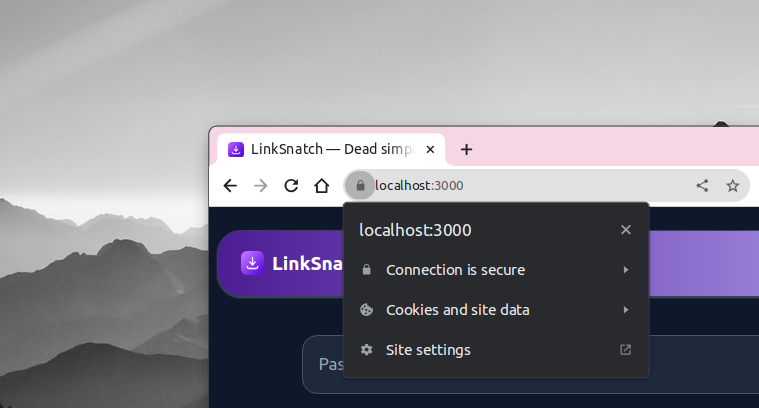
Task: Expand Cookies and site data arrow
Action: point(626,310)
